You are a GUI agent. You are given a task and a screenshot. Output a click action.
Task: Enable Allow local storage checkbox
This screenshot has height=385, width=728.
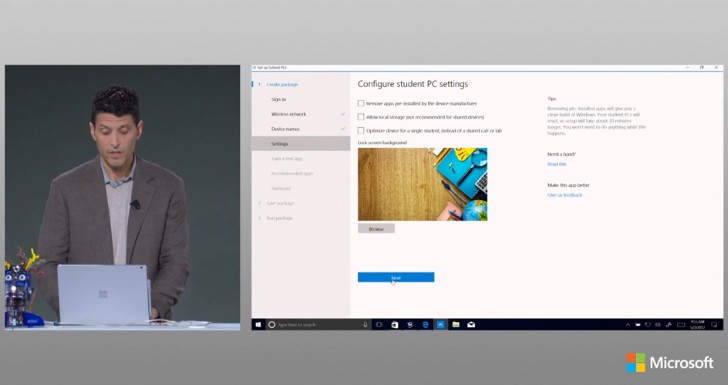coord(361,117)
